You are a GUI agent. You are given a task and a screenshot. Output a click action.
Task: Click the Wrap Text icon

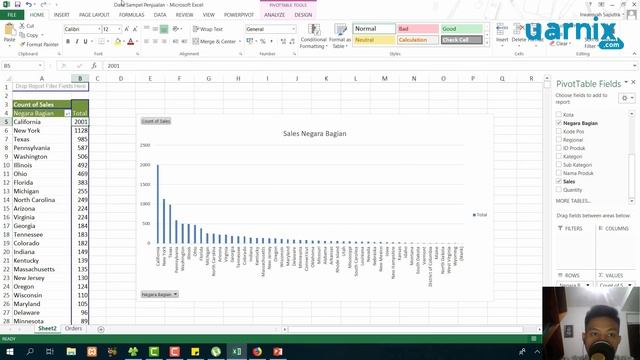(196, 29)
